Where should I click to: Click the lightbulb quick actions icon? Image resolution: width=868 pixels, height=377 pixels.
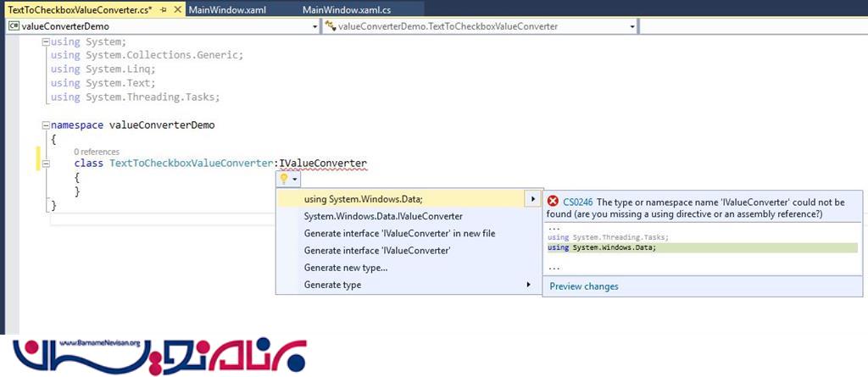coord(285,179)
